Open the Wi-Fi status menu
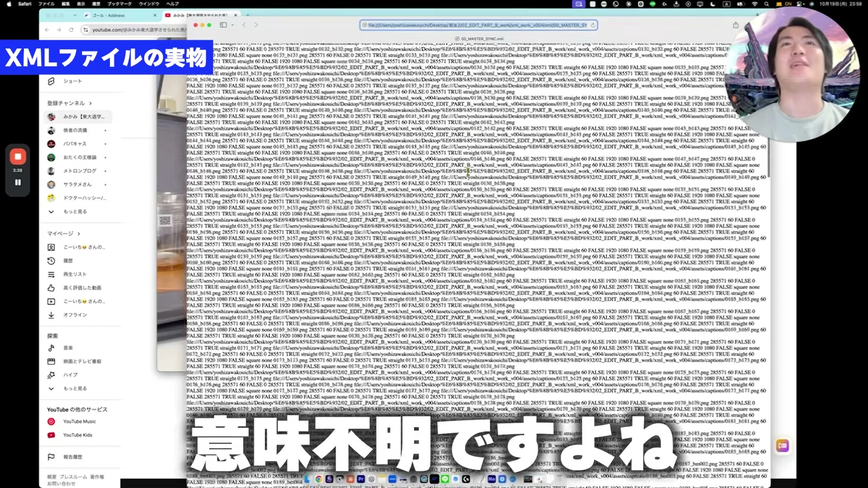The height and width of the screenshot is (488, 868). pyautogui.click(x=755, y=4)
